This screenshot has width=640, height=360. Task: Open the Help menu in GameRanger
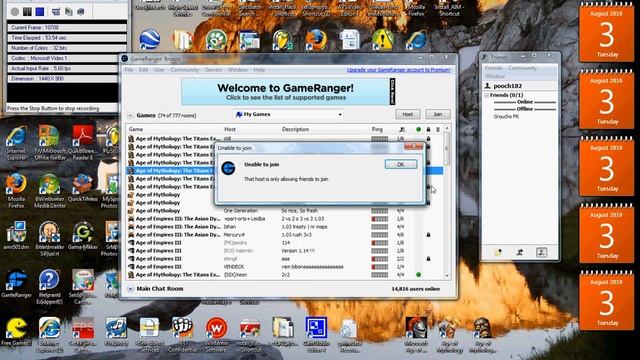259,70
